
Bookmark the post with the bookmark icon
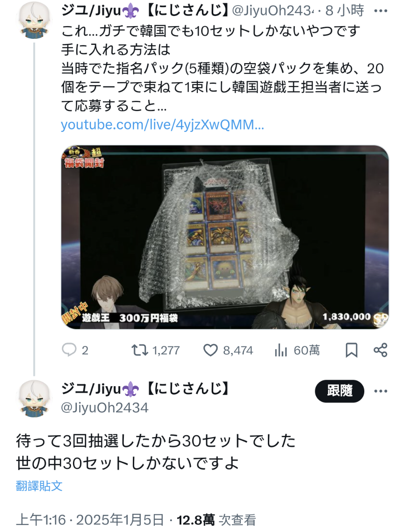pos(351,350)
